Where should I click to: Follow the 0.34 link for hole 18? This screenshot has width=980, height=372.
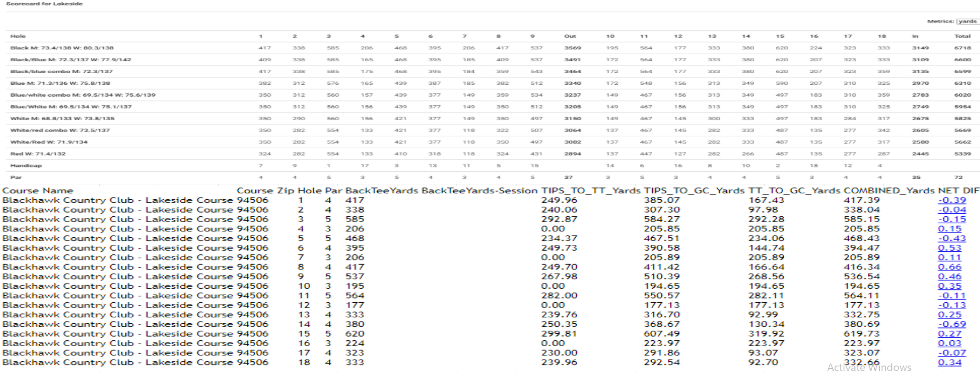pyautogui.click(x=949, y=362)
